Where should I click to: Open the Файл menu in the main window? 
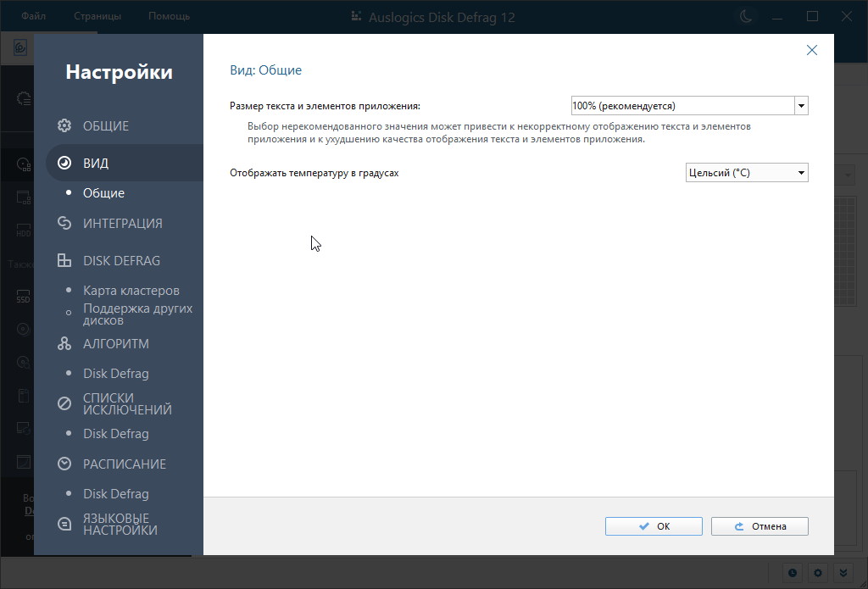[x=33, y=16]
